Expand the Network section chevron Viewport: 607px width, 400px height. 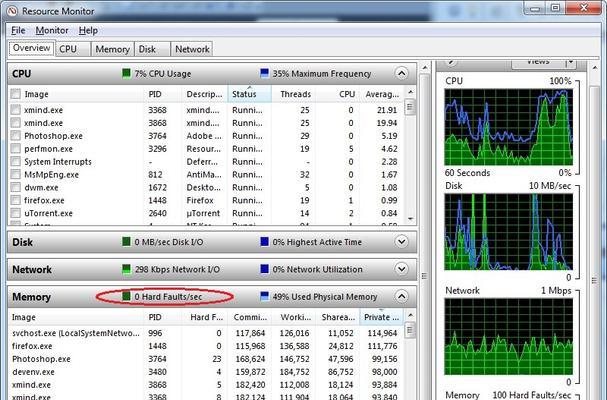tap(401, 269)
